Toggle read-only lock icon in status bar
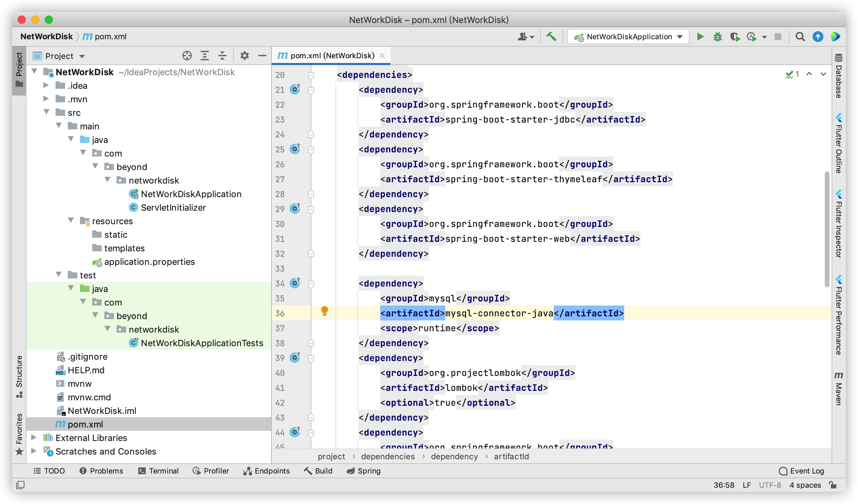858x504 pixels. [833, 485]
